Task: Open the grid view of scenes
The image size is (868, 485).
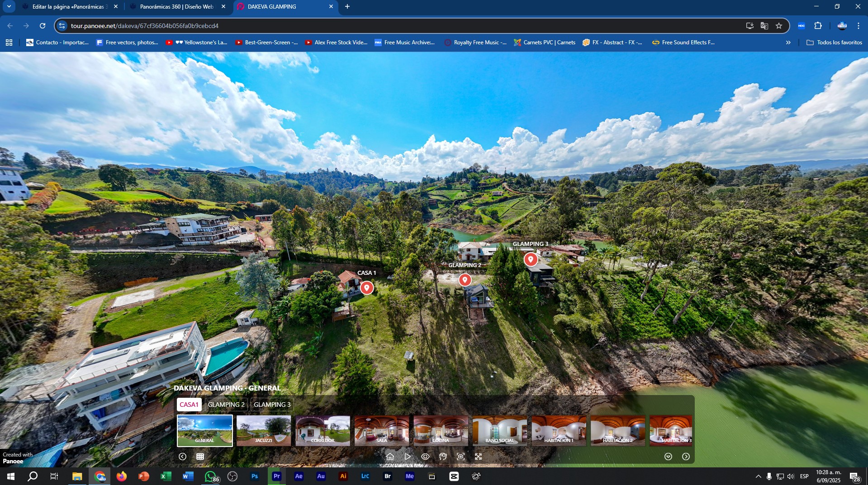Action: click(200, 457)
